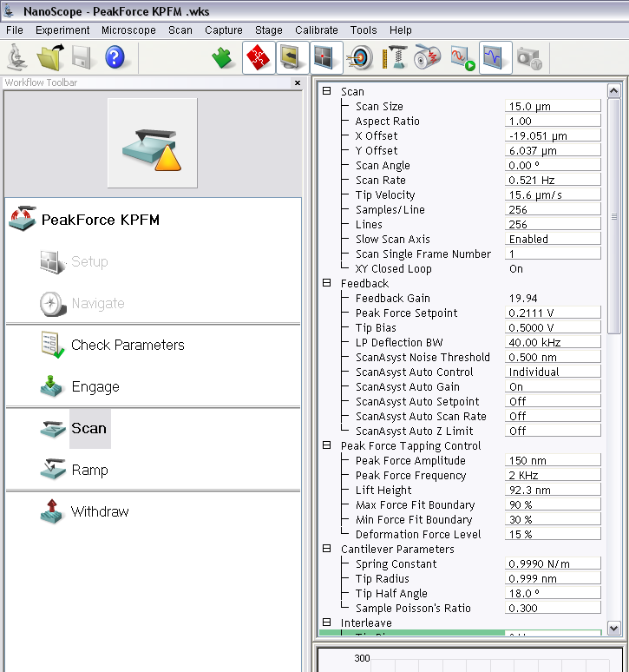Click the microscope icon in toolbar
The height and width of the screenshot is (672, 629).
click(x=17, y=57)
